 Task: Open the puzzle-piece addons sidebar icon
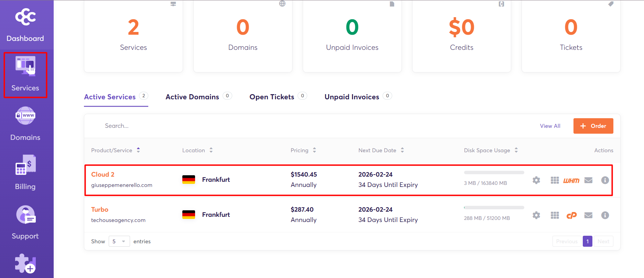point(25,264)
